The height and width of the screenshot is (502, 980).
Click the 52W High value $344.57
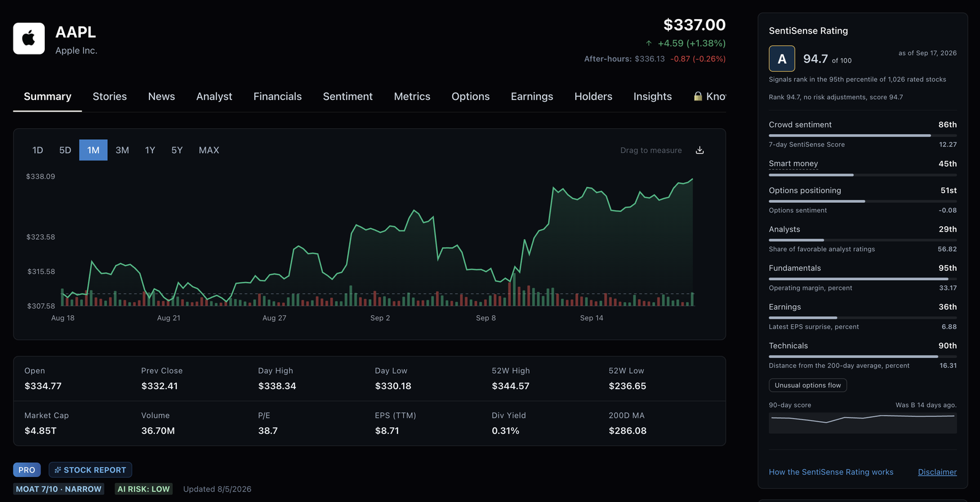pos(510,386)
